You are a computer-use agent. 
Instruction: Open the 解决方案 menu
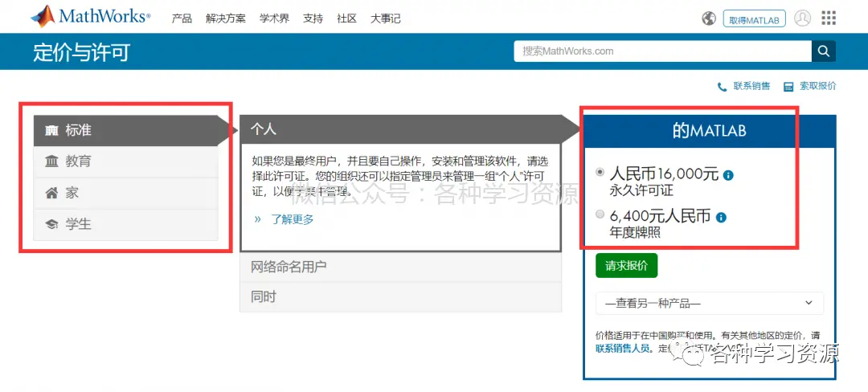pyautogui.click(x=225, y=18)
